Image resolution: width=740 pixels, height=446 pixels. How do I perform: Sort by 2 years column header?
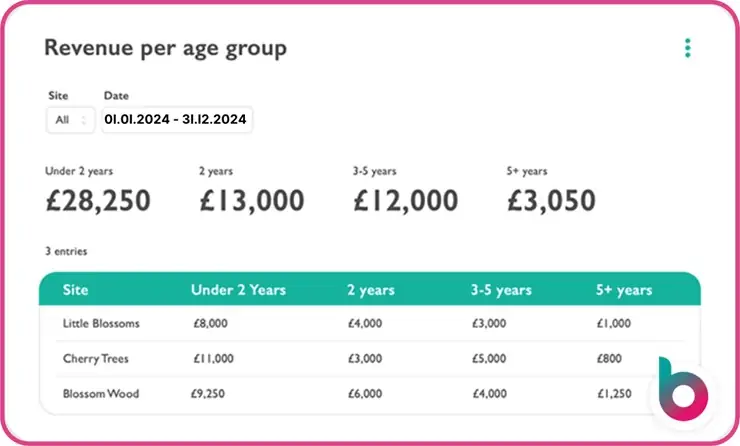point(369,290)
